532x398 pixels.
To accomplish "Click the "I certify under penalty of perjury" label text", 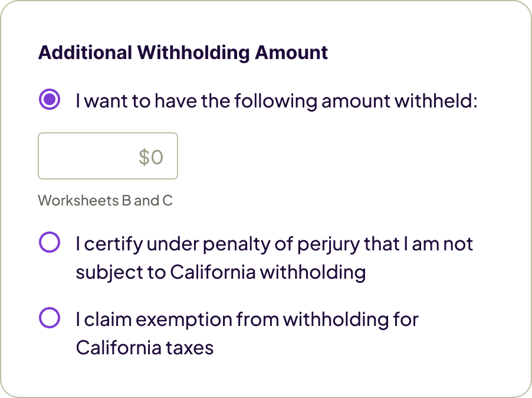I will click(x=274, y=243).
